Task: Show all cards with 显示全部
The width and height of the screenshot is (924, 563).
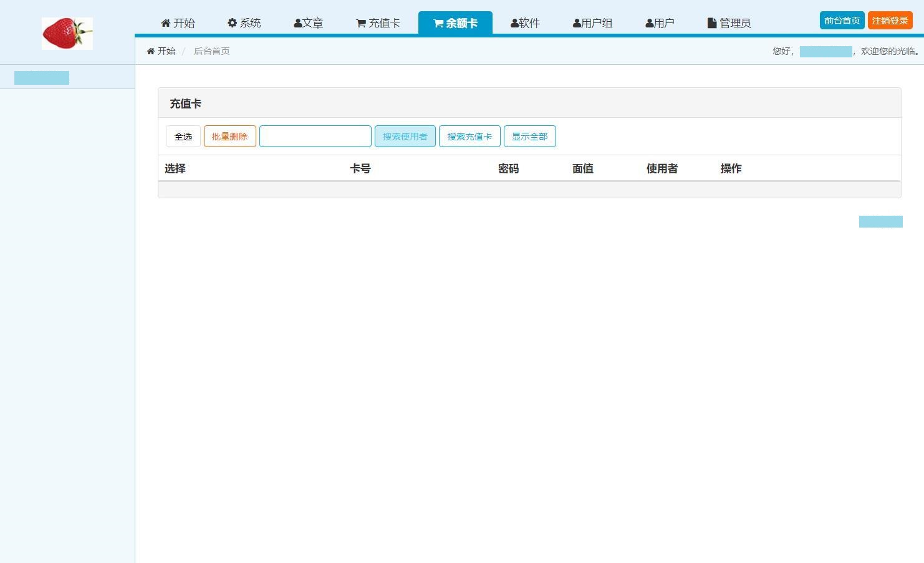Action: click(529, 137)
